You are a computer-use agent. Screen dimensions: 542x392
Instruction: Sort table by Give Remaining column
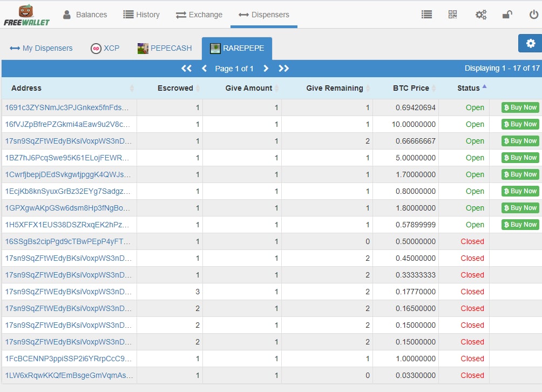pyautogui.click(x=327, y=88)
